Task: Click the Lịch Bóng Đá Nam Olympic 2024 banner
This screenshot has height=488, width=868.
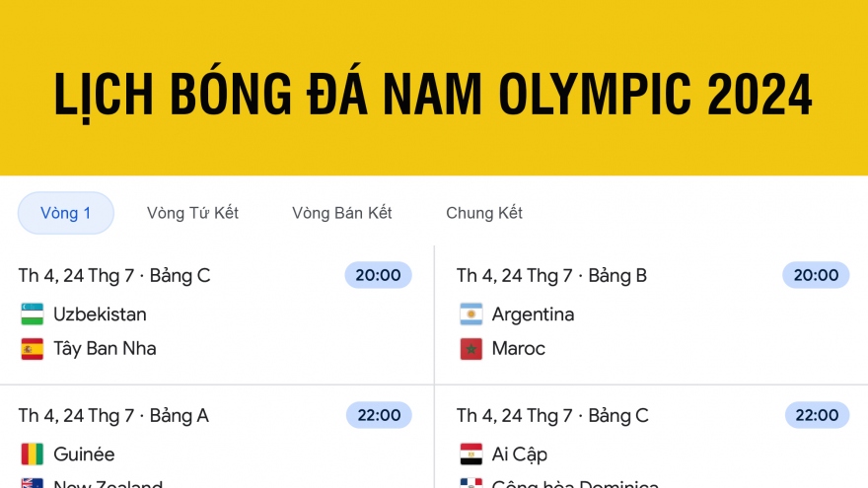Action: pos(434,88)
